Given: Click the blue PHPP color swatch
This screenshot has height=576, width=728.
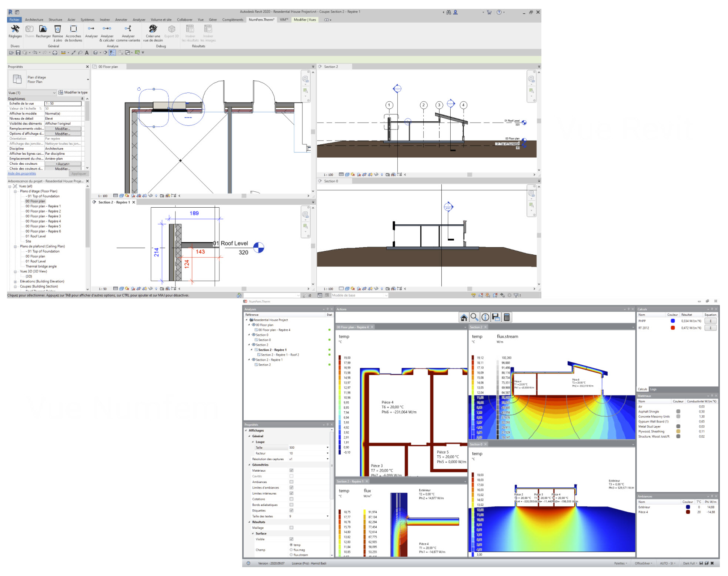Looking at the screenshot, I should (673, 321).
